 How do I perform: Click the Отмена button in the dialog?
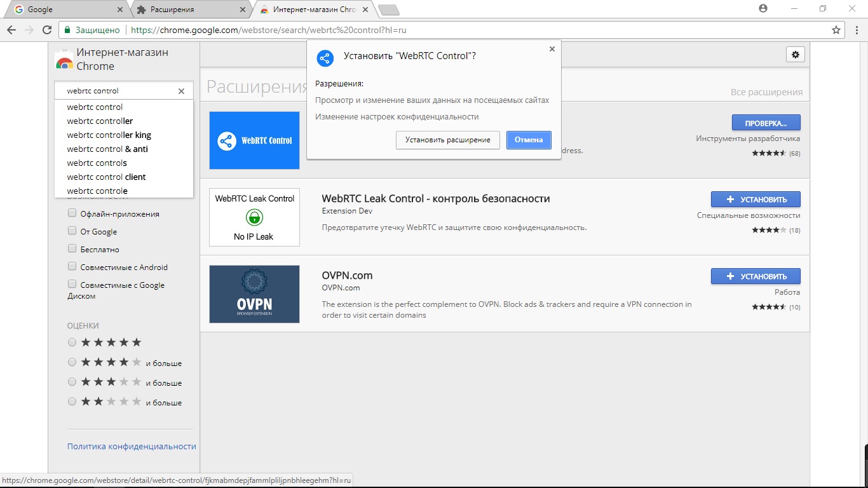point(529,140)
